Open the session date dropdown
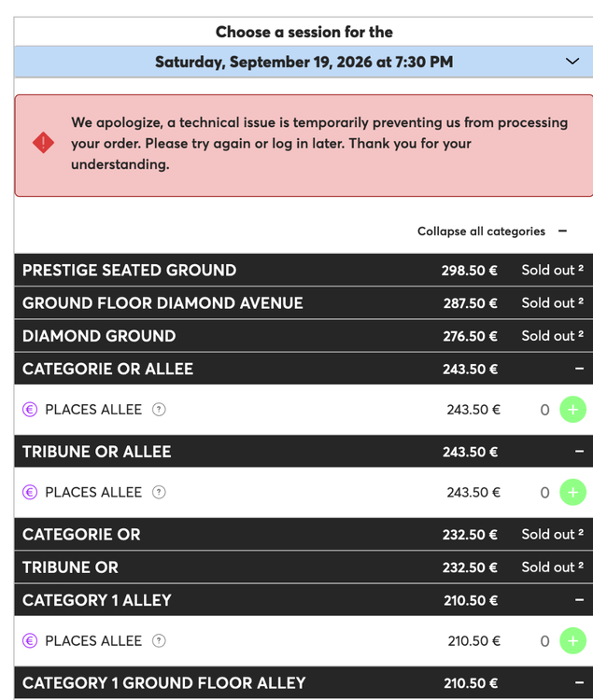Screen dimensions: 593x700 pyautogui.click(x=304, y=62)
